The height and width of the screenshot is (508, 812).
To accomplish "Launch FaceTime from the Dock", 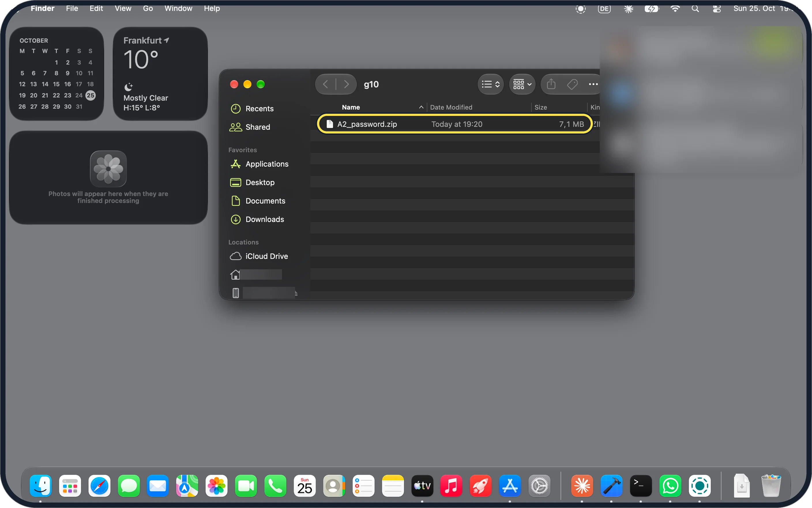I will click(246, 486).
